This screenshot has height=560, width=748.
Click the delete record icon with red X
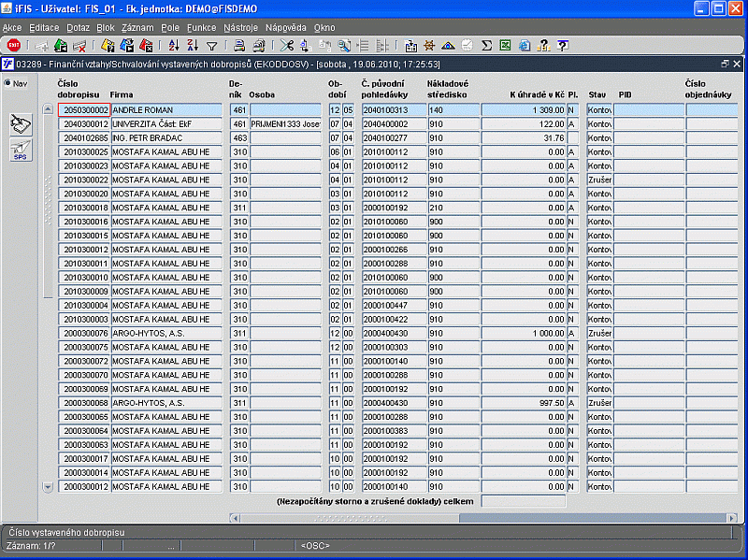[x=79, y=46]
